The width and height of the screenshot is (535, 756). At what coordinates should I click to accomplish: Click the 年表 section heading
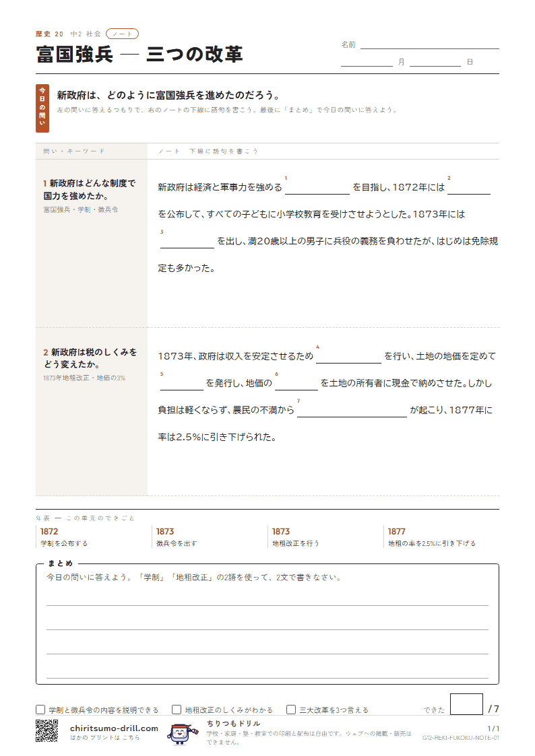coord(85,518)
